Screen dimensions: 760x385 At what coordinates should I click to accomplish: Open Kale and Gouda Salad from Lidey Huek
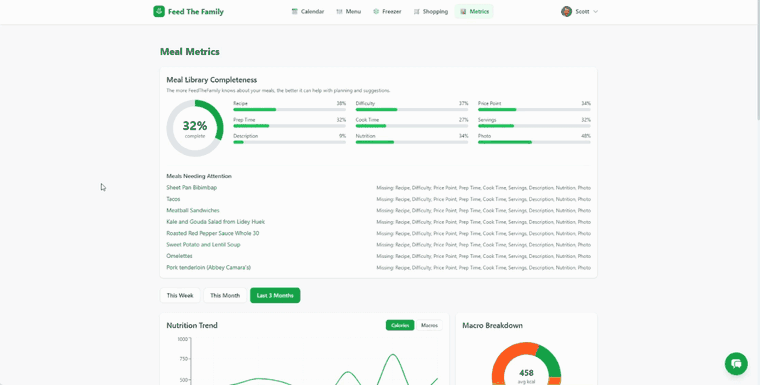point(215,222)
